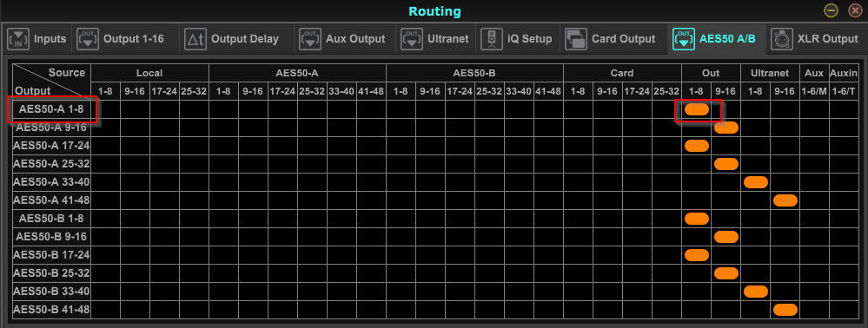Click the Ultranet source group header

pos(770,73)
